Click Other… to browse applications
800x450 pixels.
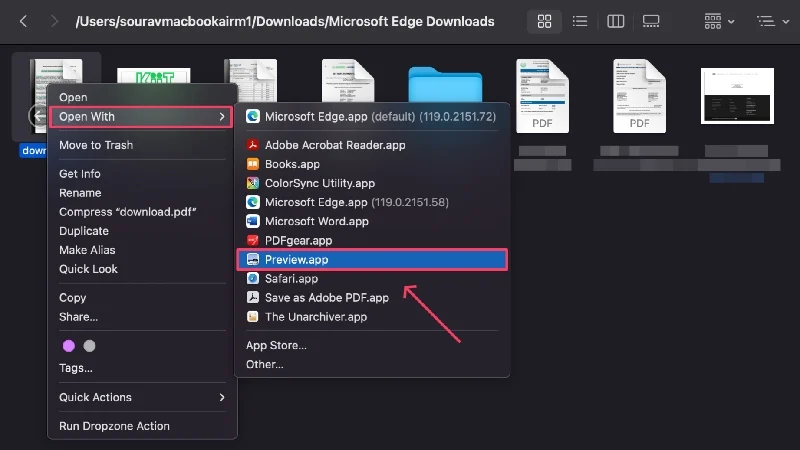coord(265,365)
